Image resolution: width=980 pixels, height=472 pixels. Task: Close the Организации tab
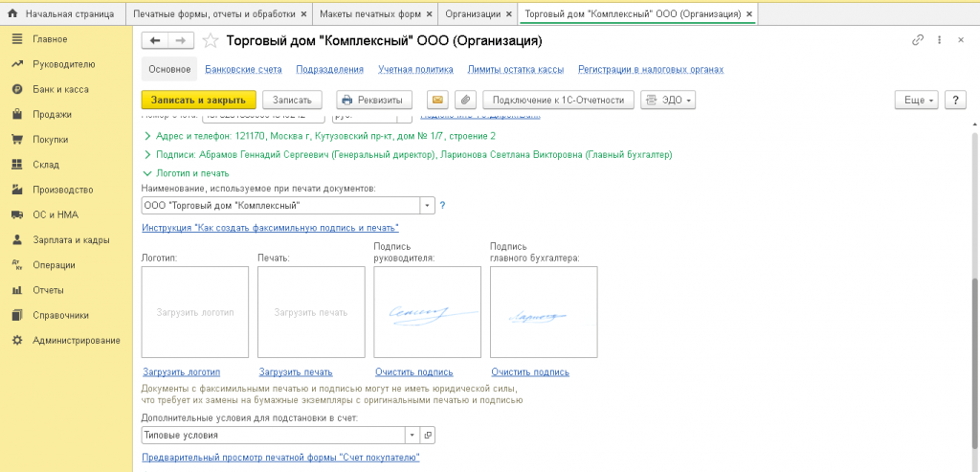[509, 13]
